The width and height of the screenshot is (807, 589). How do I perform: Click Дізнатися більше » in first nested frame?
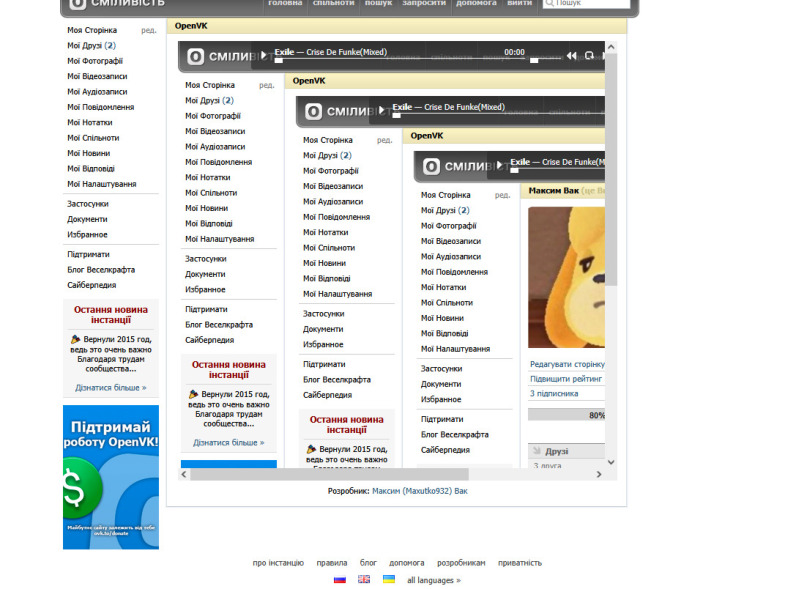click(229, 443)
